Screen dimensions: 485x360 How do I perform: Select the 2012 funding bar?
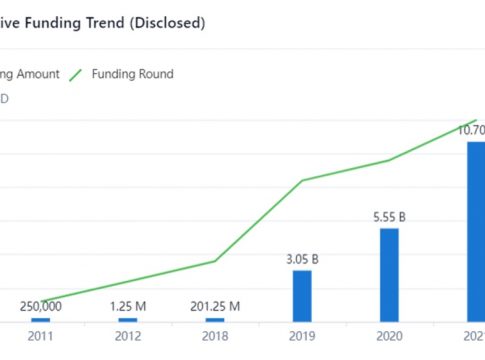[128, 320]
